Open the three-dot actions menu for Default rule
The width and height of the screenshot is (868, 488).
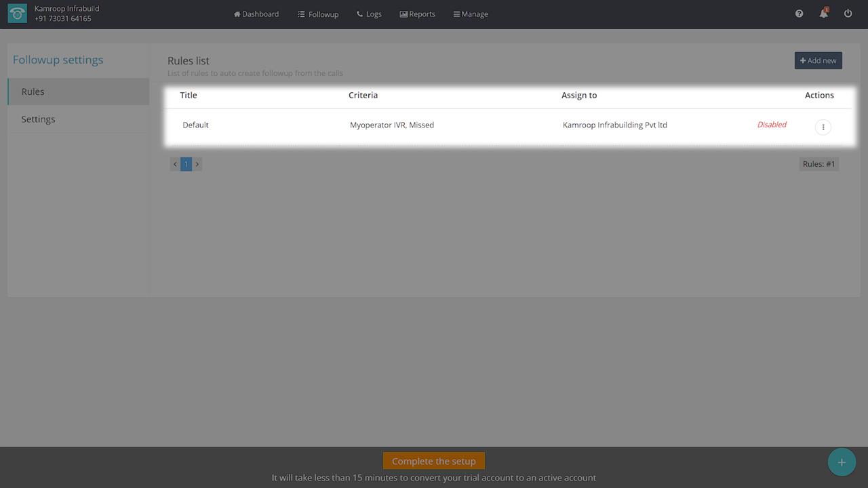[823, 127]
